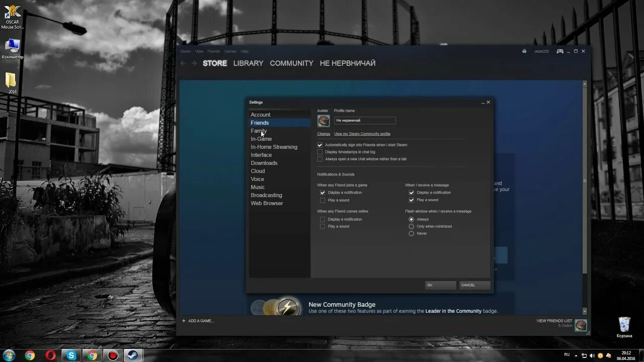Open Voice settings category
Image resolution: width=644 pixels, height=362 pixels.
tap(280, 179)
